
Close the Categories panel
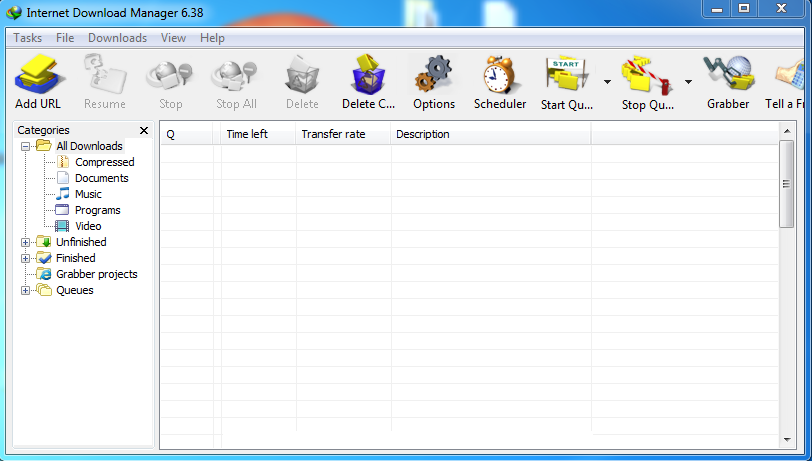pos(144,131)
